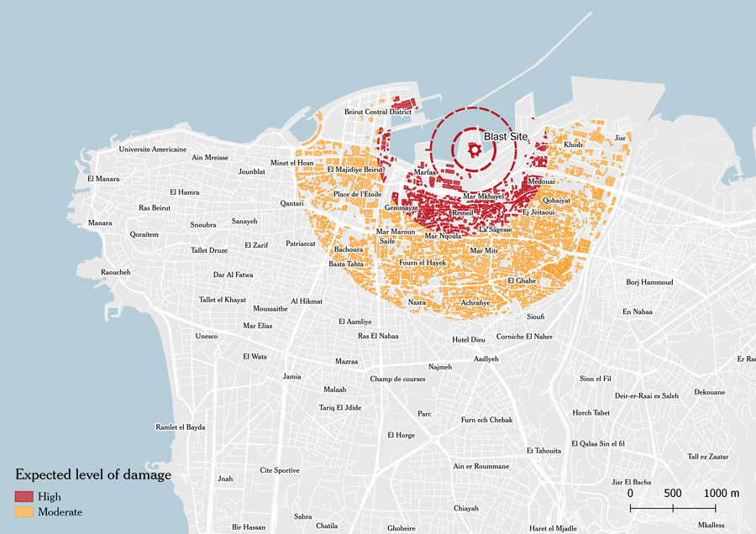Select the Cite Sportive label
This screenshot has height=534, width=756.
280,470
